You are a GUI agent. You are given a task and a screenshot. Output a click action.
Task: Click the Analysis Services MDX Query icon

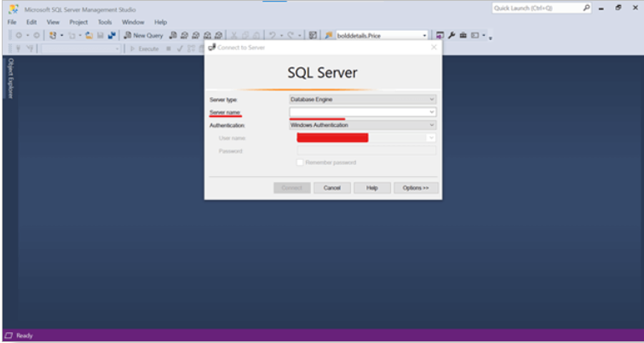pos(184,36)
